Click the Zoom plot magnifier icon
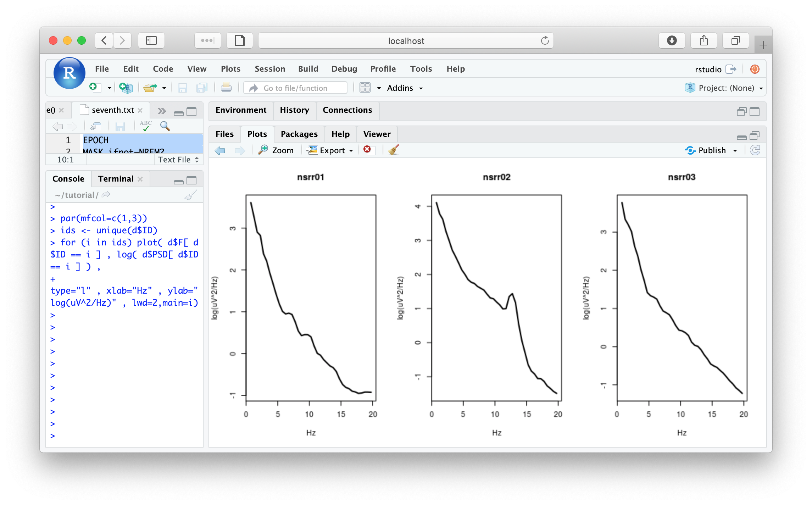This screenshot has height=505, width=812. point(263,150)
